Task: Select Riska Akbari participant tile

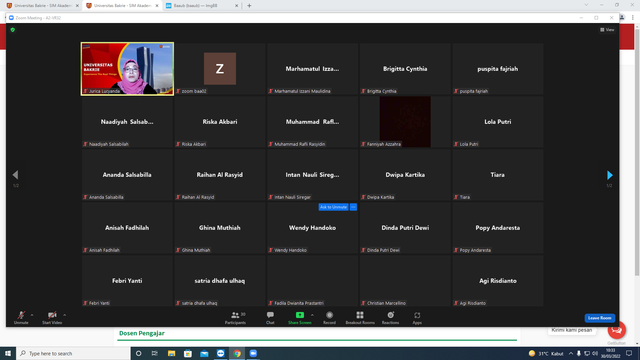Action: [x=220, y=122]
